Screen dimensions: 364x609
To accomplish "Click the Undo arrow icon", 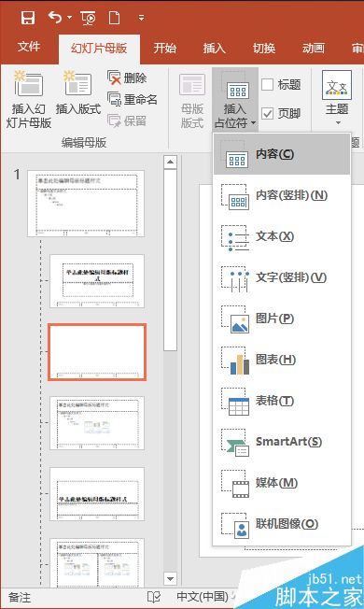I will [55, 17].
